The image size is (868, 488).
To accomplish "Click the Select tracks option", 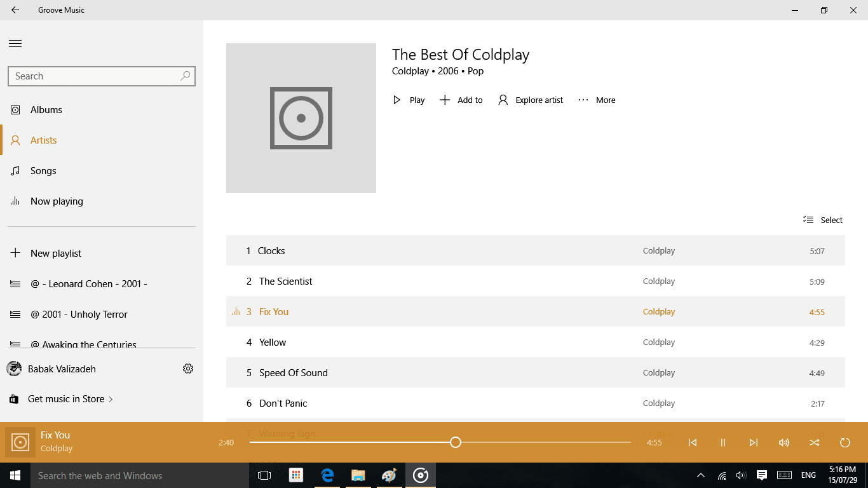I will [x=823, y=220].
